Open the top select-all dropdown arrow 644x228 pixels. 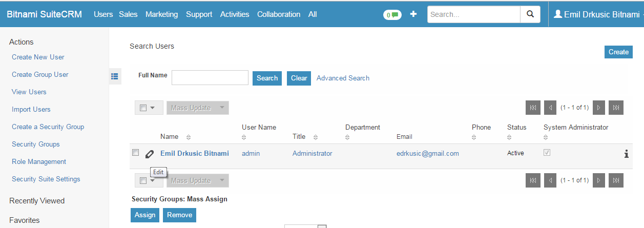click(x=153, y=108)
